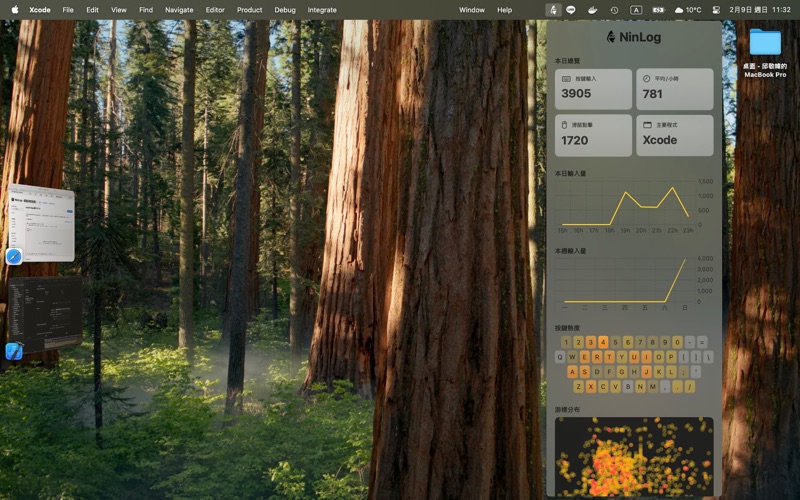Click the 781 hourly average card
The width and height of the screenshot is (800, 500).
click(x=674, y=89)
